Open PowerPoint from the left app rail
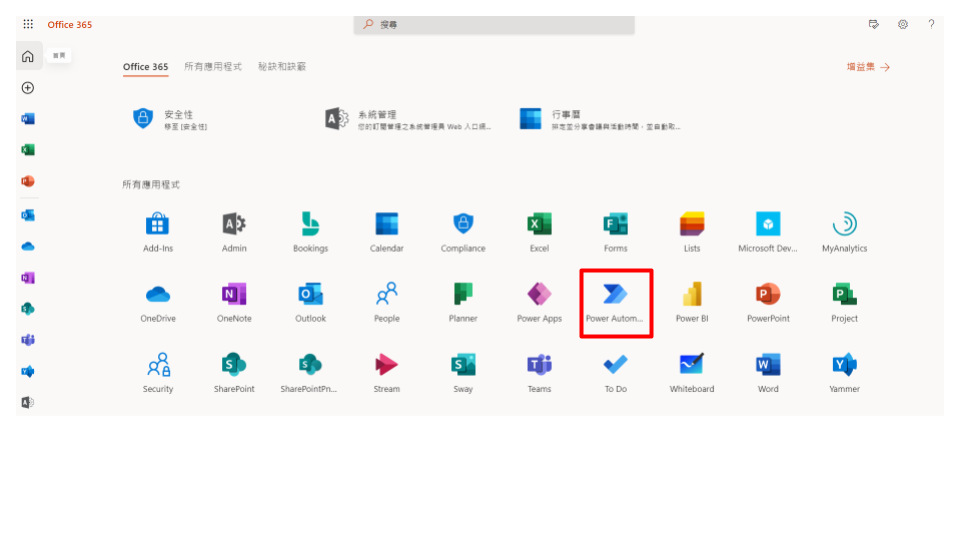Screen dimensions: 960x540 pyautogui.click(x=28, y=181)
